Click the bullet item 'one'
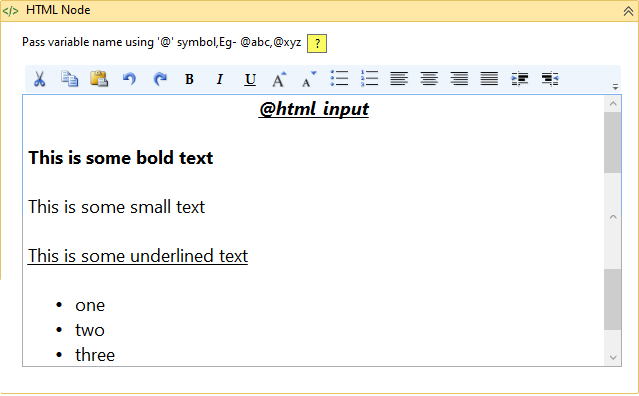The image size is (639, 396). [x=90, y=306]
